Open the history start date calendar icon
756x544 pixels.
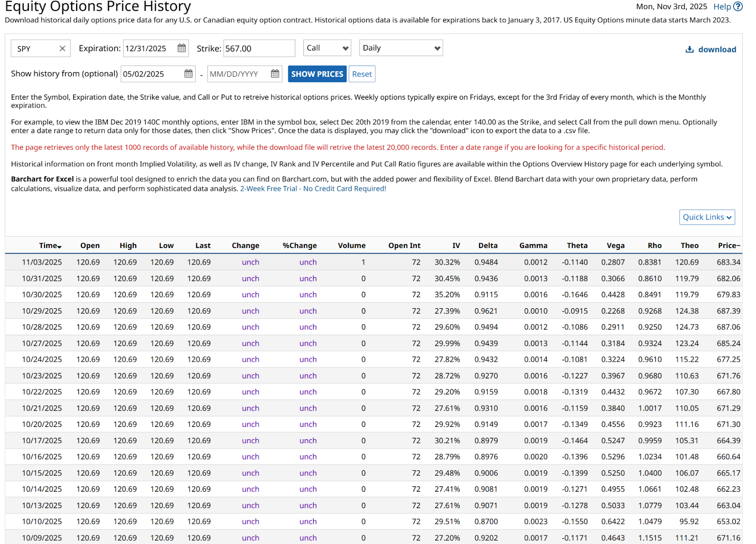pos(189,74)
